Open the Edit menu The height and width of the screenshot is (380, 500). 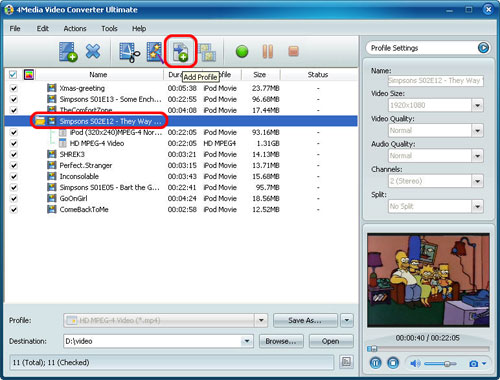pos(43,29)
